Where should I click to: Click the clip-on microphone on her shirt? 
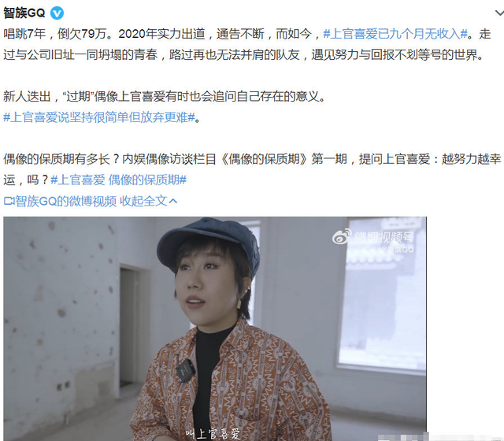point(186,370)
